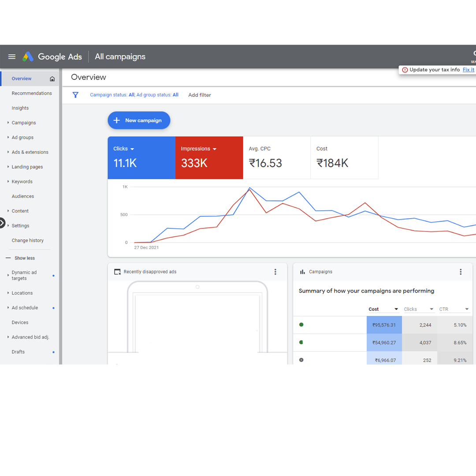Click Add filter field
The width and height of the screenshot is (476, 476).
point(200,95)
